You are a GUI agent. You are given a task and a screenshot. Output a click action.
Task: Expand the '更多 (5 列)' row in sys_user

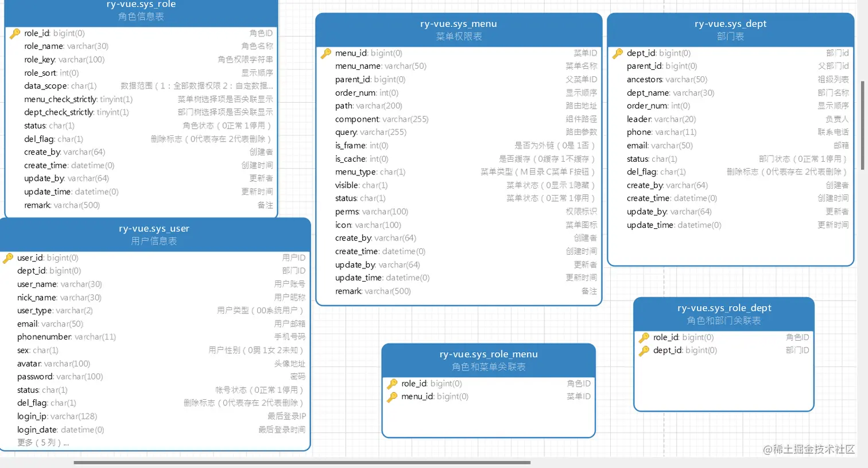point(43,443)
